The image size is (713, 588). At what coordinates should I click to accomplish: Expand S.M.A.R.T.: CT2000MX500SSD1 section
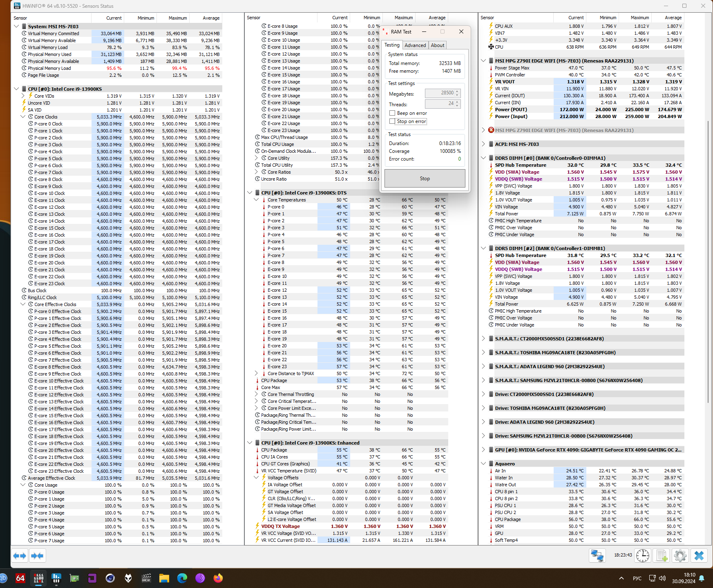(483, 339)
